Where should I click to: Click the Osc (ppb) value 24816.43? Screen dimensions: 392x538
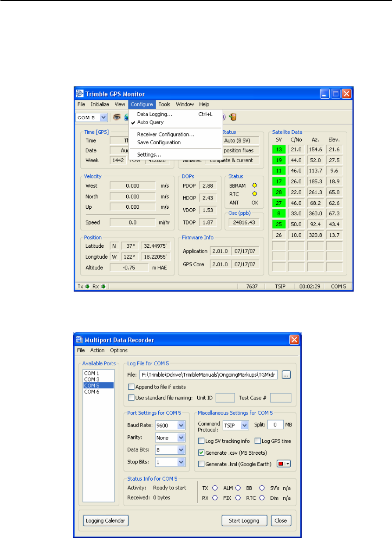pos(244,222)
